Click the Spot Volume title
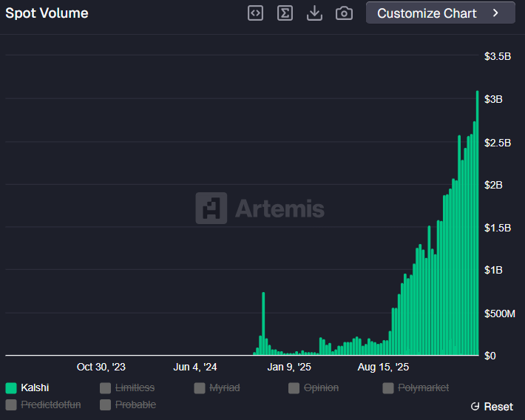 [47, 13]
